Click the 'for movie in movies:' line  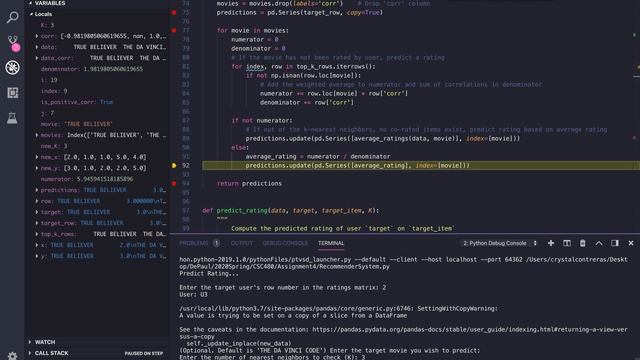click(x=253, y=31)
